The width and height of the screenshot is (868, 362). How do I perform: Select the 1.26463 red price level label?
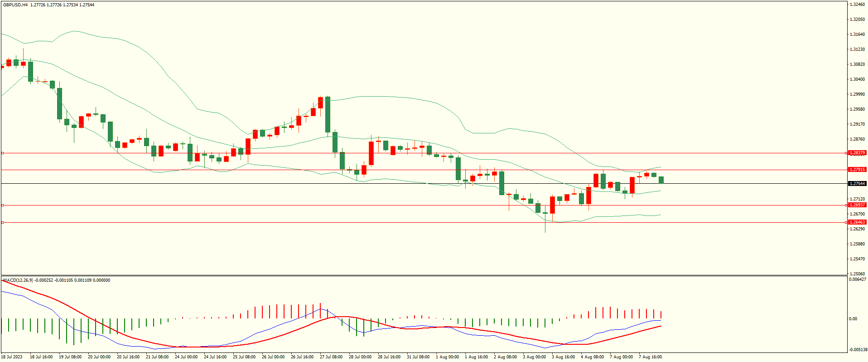coord(857,222)
